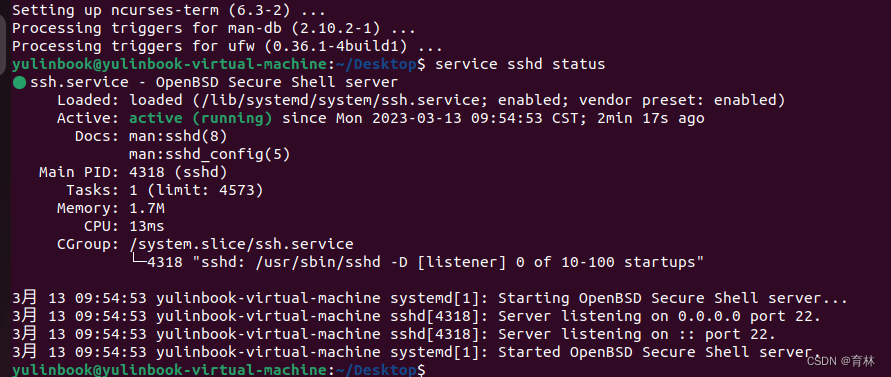
Task: Click the man:sshd_config(5) docs entry
Action: tap(210, 155)
